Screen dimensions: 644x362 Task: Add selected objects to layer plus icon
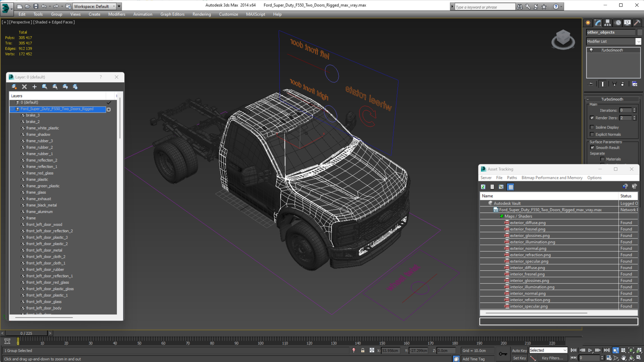click(x=35, y=87)
